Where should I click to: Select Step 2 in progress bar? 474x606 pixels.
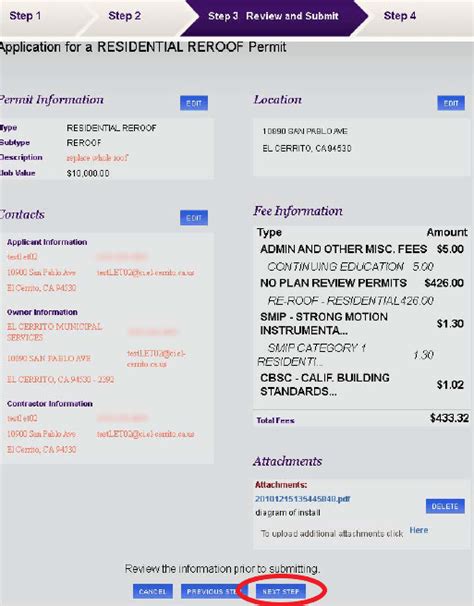click(124, 16)
